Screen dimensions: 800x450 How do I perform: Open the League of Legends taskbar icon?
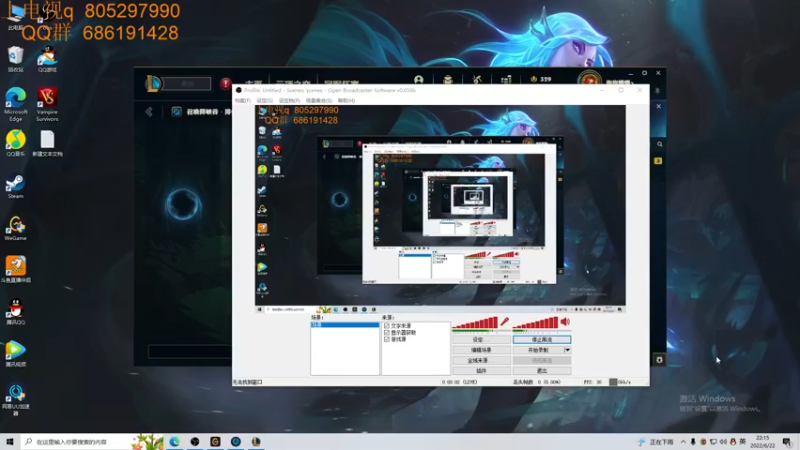pyautogui.click(x=256, y=442)
